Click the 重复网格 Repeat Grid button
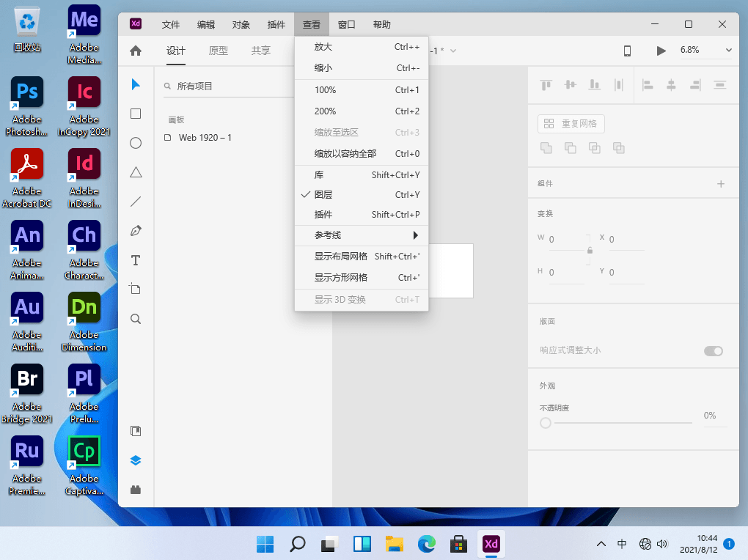 (x=571, y=124)
